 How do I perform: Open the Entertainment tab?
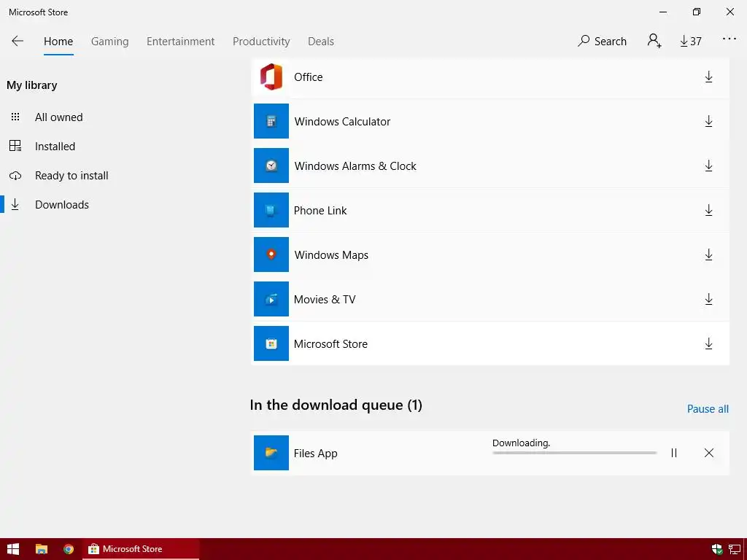click(x=181, y=42)
